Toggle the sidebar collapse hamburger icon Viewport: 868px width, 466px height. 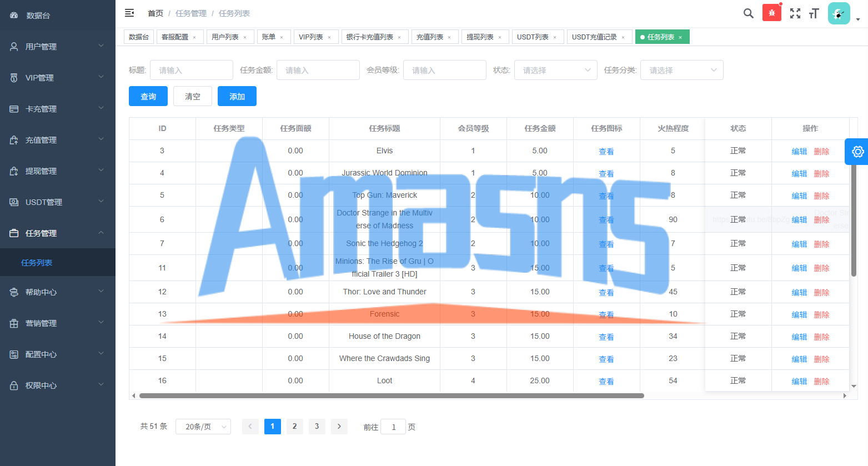[129, 13]
